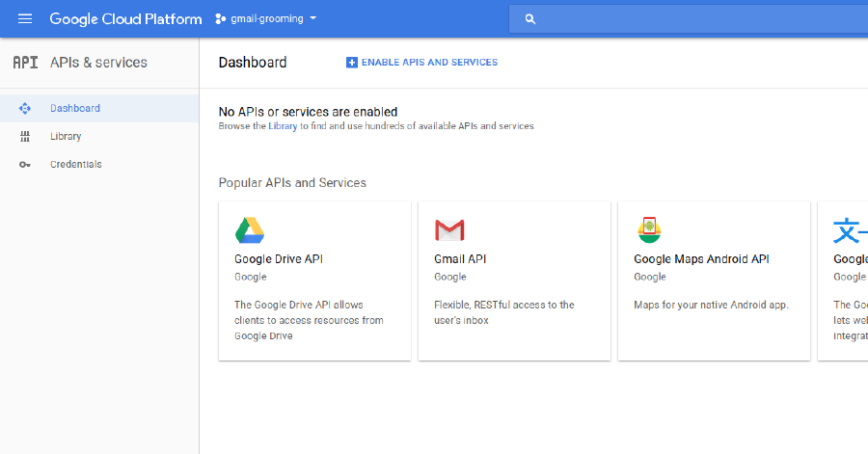The width and height of the screenshot is (868, 454).
Task: Click the Google Maps Android icon
Action: point(649,230)
